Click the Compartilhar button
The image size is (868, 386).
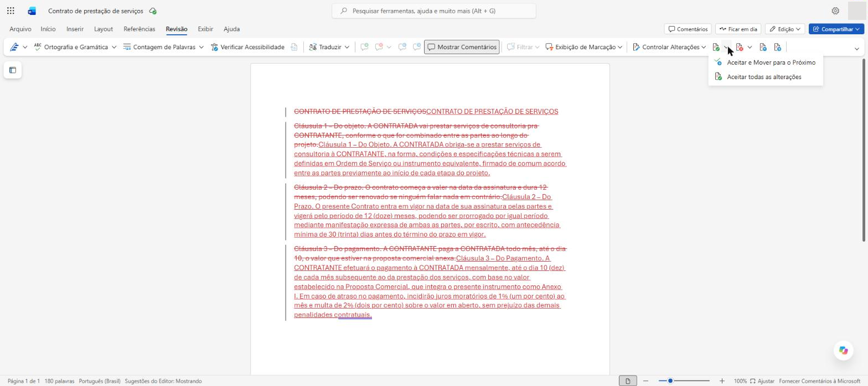pyautogui.click(x=836, y=29)
